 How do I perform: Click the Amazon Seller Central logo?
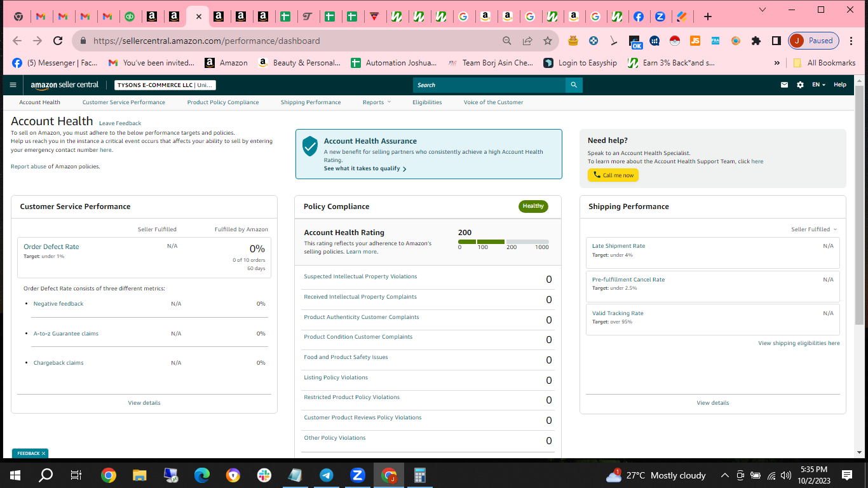[x=65, y=85]
